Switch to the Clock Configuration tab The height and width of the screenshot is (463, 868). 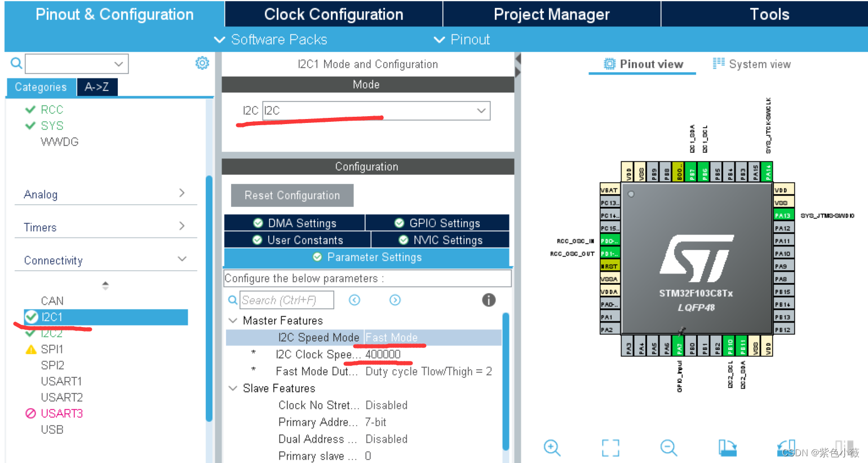click(334, 14)
